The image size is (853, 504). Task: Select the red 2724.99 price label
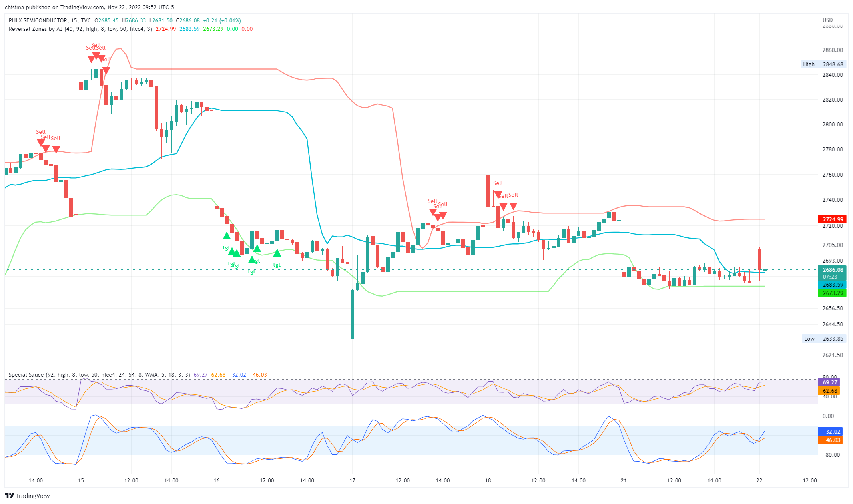[x=832, y=219]
